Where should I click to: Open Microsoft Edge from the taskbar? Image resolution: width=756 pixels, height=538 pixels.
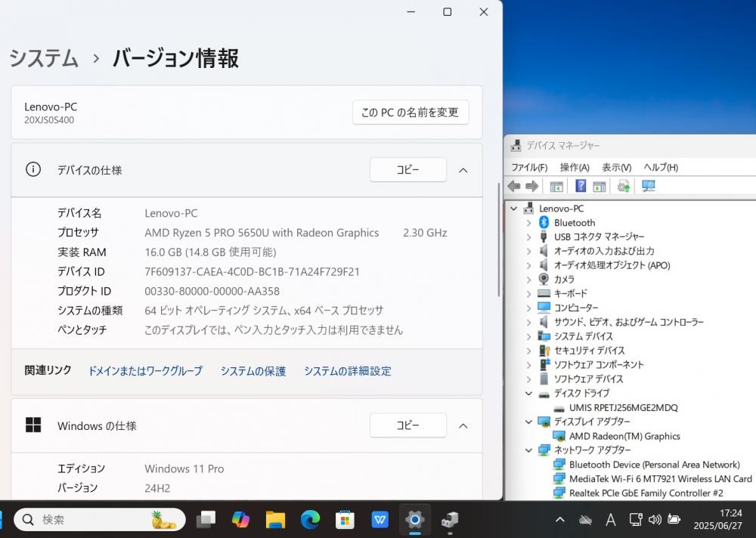[310, 520]
